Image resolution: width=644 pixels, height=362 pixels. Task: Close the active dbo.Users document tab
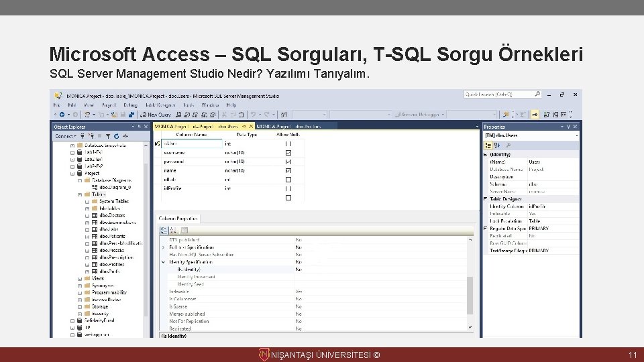(x=251, y=127)
